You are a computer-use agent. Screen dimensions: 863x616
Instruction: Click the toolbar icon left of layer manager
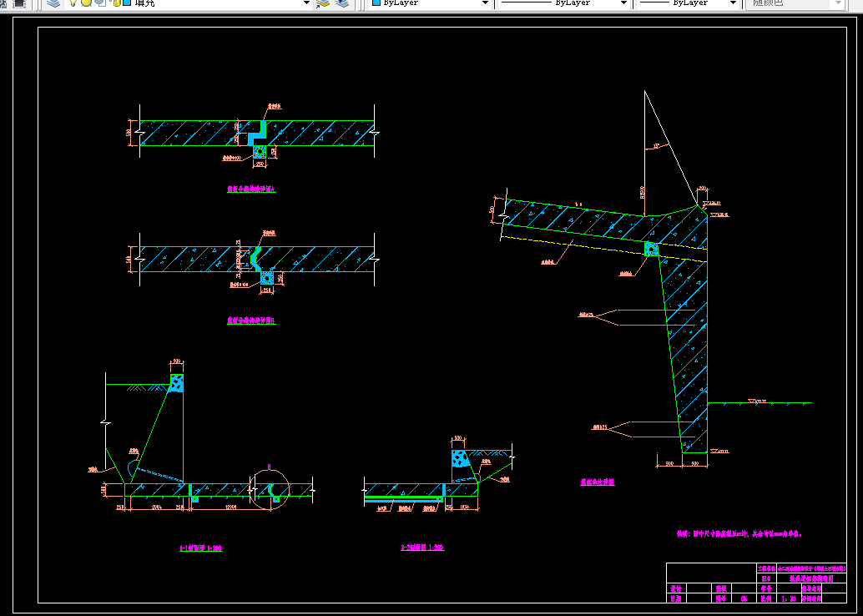click(19, 3)
